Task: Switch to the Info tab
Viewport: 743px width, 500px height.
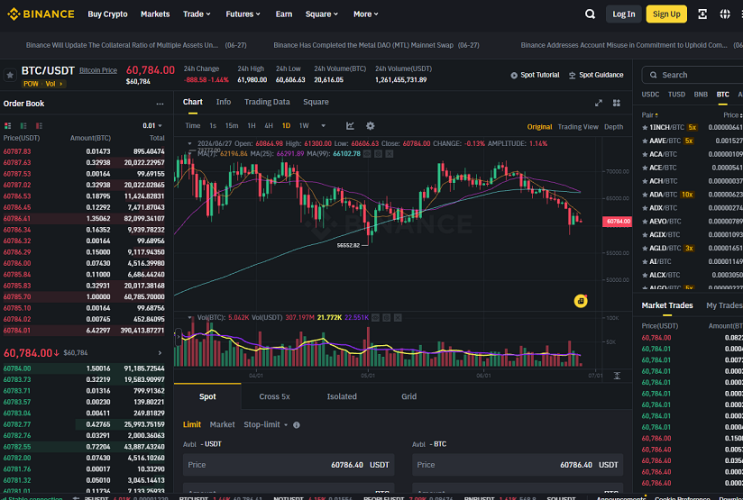Action: tap(223, 102)
